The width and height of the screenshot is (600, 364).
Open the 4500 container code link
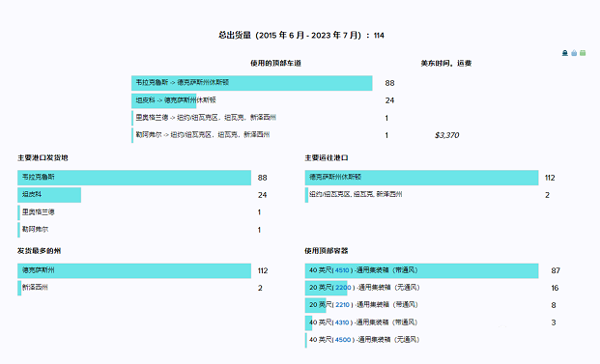coord(342,340)
